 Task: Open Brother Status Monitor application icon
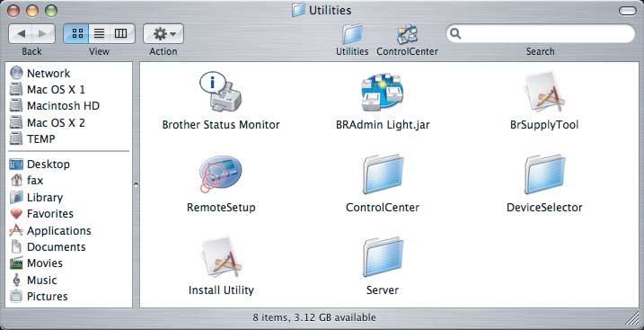click(221, 92)
